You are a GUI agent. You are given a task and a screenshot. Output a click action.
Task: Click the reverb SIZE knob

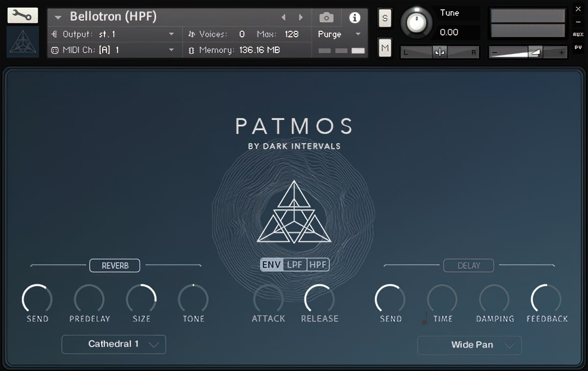click(141, 299)
